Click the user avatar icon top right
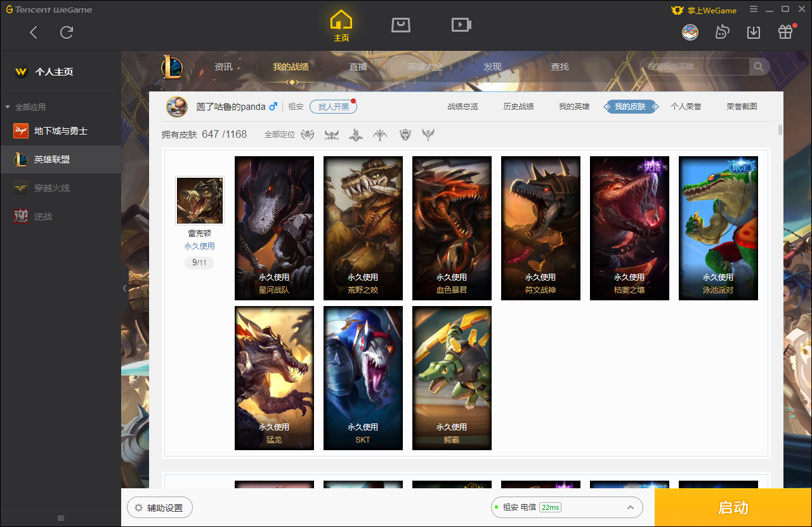812x527 pixels. (x=690, y=32)
